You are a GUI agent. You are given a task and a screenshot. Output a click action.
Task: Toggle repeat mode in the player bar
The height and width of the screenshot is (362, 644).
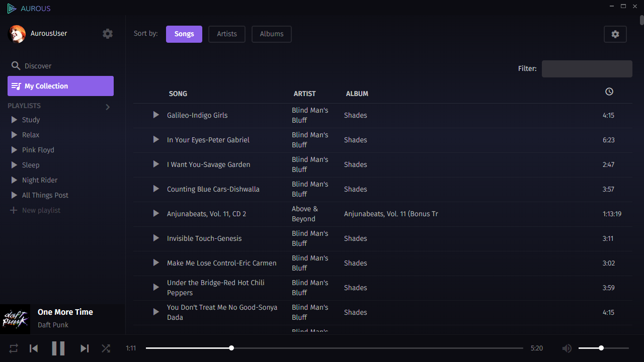(x=14, y=348)
